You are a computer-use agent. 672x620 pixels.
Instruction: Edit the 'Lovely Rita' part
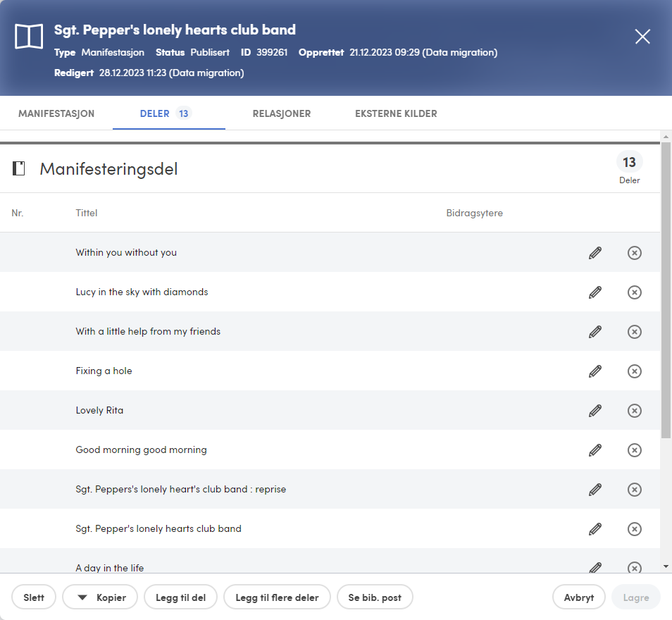(595, 411)
